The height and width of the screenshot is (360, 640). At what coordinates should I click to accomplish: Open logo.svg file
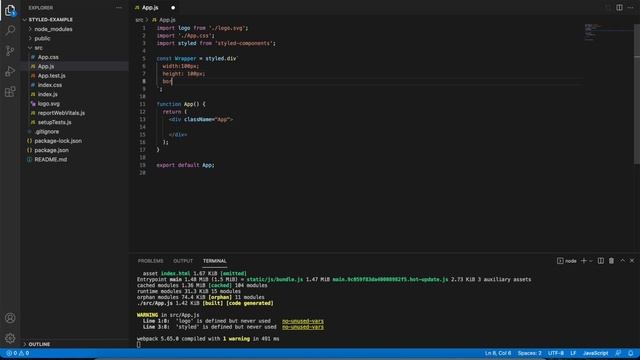pos(49,104)
